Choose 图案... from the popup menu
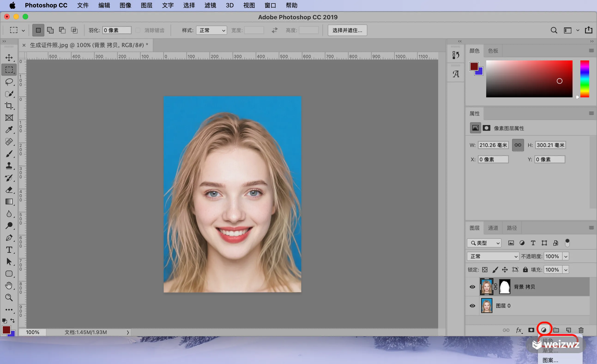Screen dimensions: 597x364 pyautogui.click(x=550, y=360)
